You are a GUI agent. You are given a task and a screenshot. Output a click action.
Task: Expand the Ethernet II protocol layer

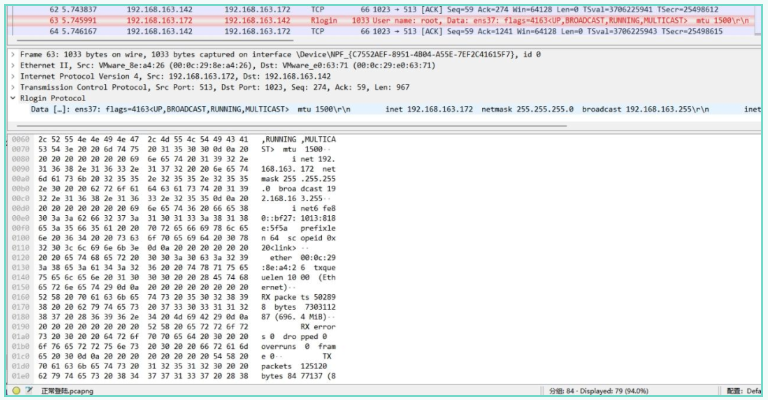12,63
